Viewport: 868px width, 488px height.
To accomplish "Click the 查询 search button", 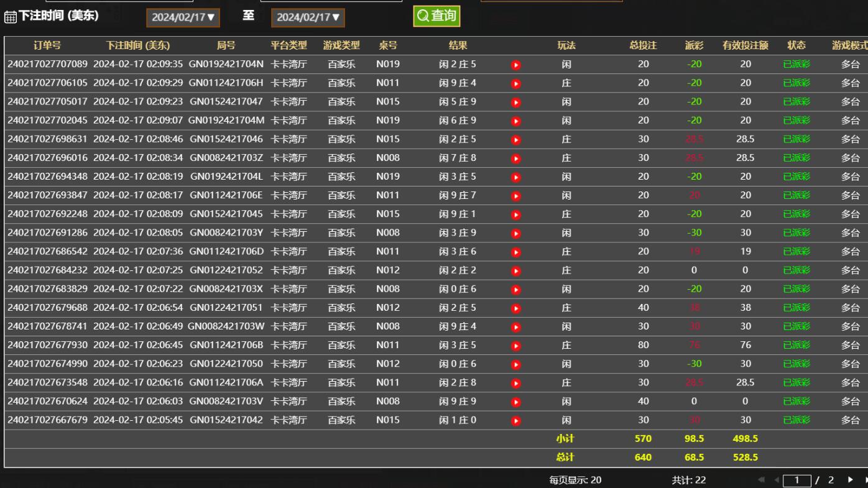I will coord(436,16).
